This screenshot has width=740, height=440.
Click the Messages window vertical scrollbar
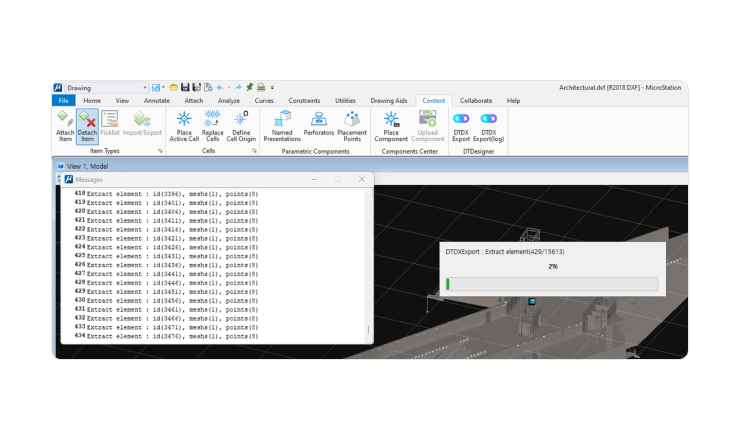point(368,331)
